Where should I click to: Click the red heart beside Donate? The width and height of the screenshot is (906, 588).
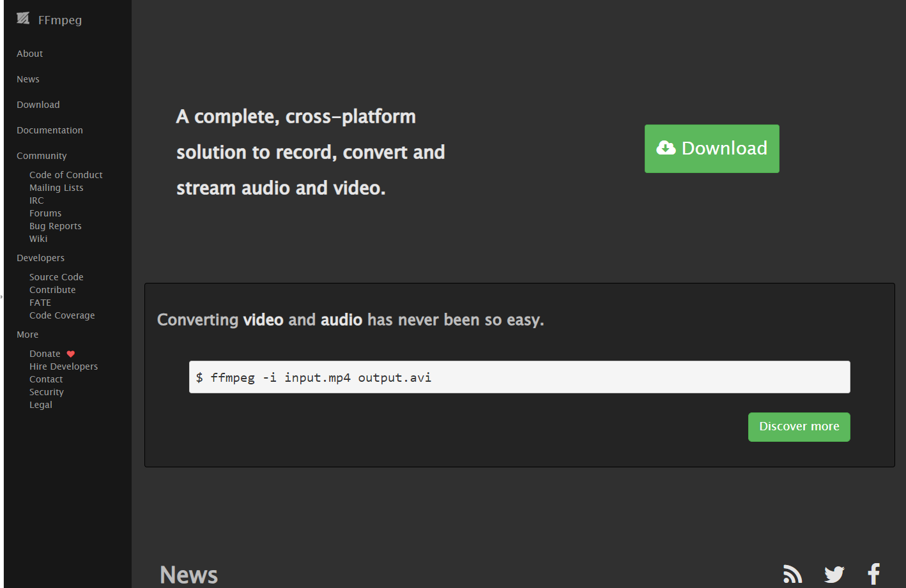[71, 354]
